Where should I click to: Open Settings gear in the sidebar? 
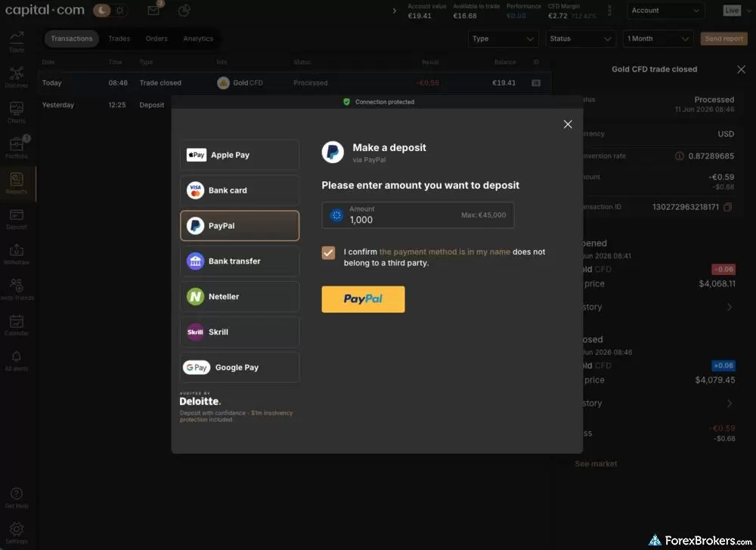pos(17,533)
